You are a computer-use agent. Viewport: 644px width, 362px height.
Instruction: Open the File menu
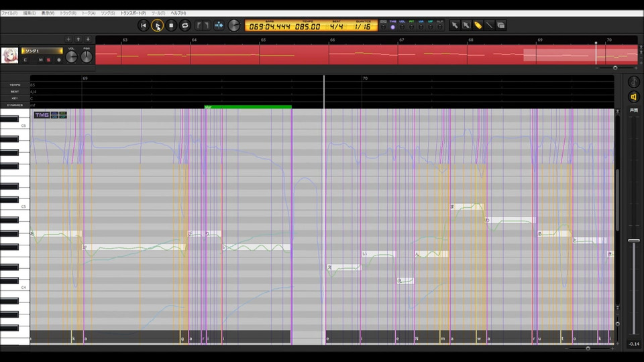pos(9,13)
